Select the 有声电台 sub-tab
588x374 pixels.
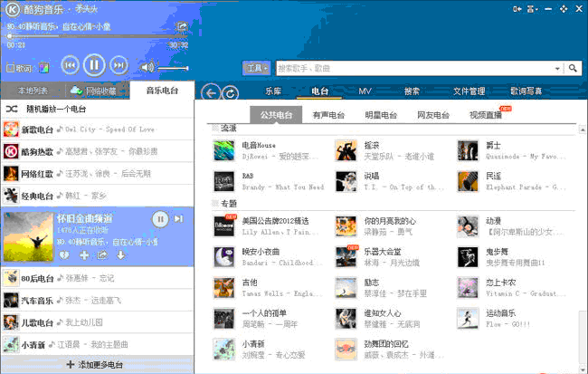[x=328, y=115]
